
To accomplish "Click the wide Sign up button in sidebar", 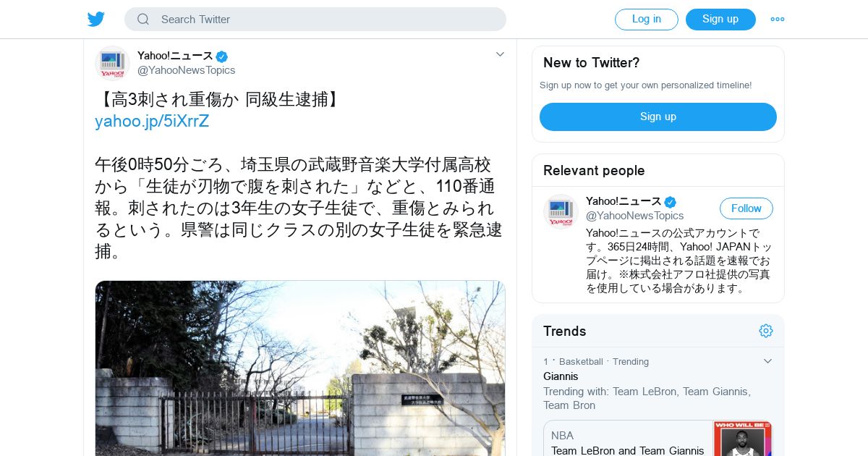I will (x=658, y=117).
